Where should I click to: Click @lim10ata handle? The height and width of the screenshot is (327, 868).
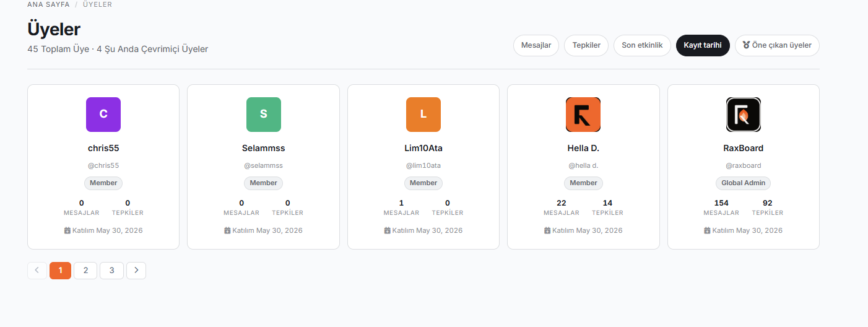pyautogui.click(x=423, y=165)
